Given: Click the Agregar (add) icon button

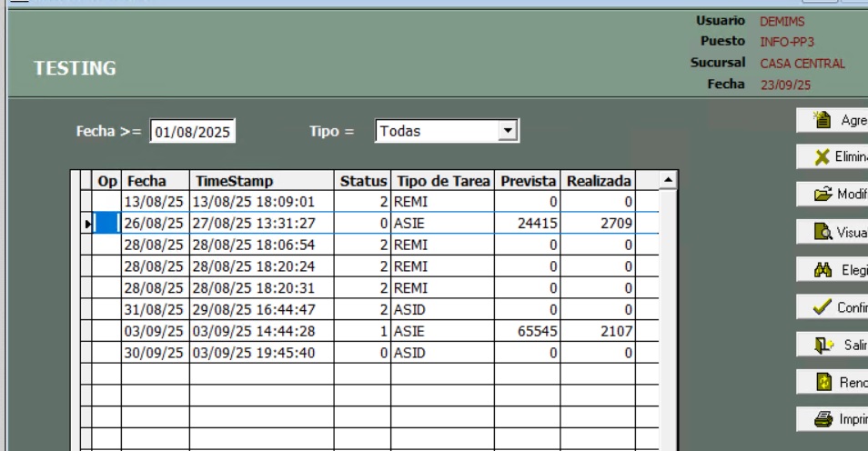Looking at the screenshot, I should pos(823,120).
